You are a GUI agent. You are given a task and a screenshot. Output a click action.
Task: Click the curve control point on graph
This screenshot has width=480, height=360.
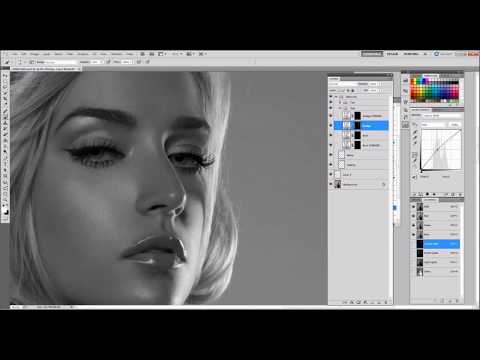tap(437, 151)
